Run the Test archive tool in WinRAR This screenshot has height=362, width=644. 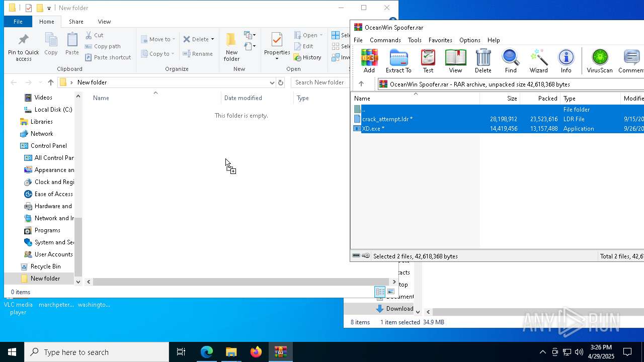[x=428, y=61]
